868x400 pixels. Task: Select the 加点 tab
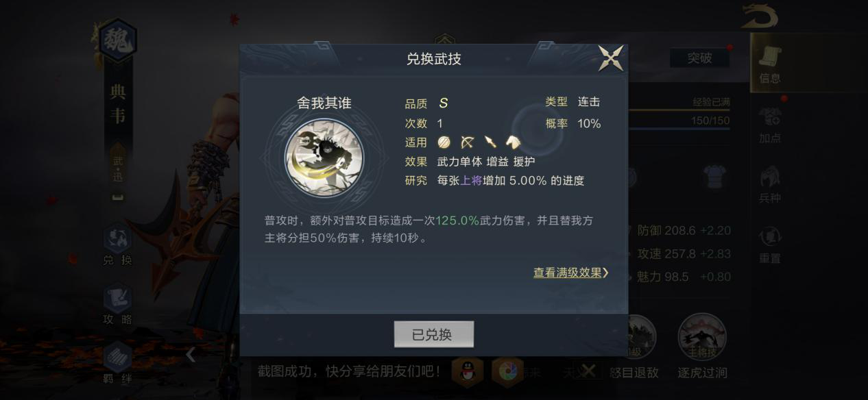[770, 124]
